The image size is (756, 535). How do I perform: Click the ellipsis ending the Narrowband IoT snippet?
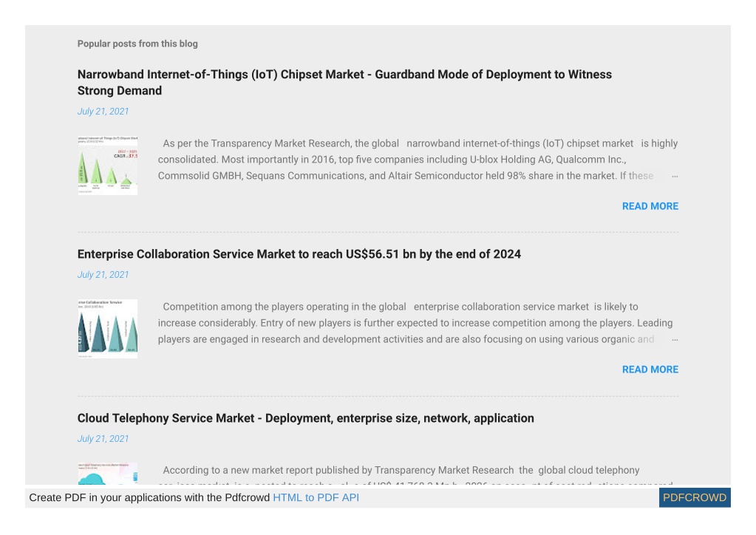(675, 176)
